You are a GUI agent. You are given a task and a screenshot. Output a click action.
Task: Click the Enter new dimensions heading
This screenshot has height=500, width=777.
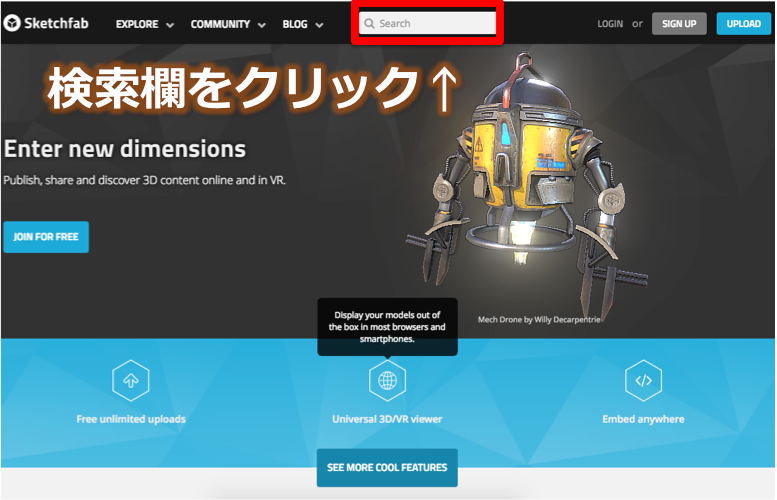point(124,149)
